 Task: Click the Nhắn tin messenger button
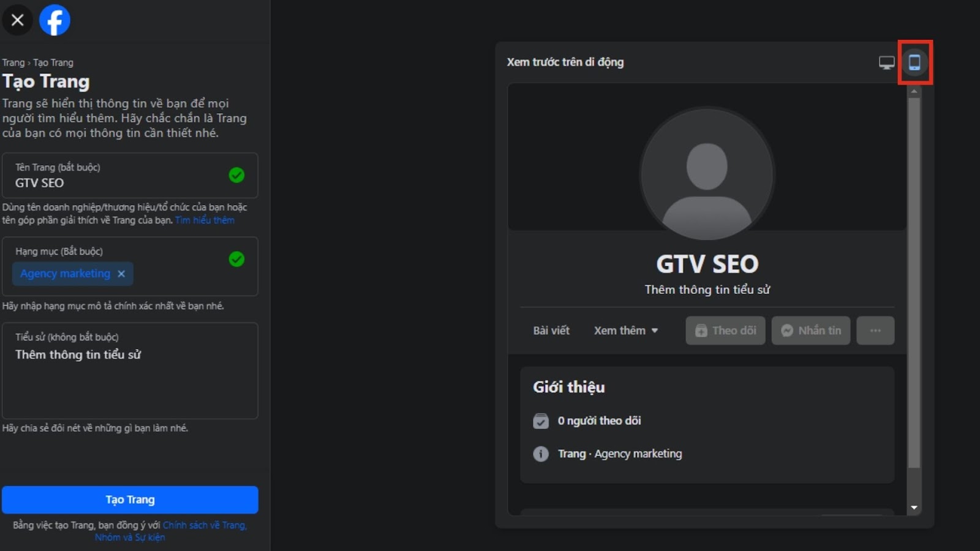click(810, 331)
